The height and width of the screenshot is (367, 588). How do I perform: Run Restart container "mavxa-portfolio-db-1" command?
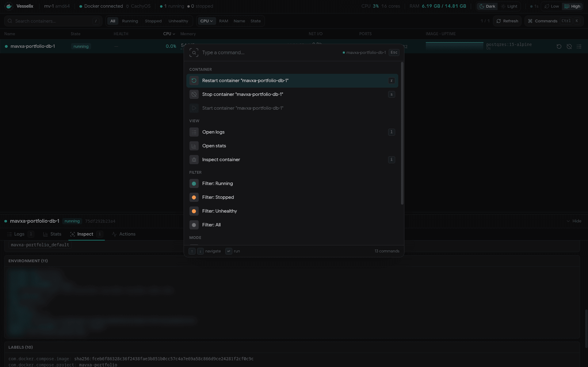292,81
